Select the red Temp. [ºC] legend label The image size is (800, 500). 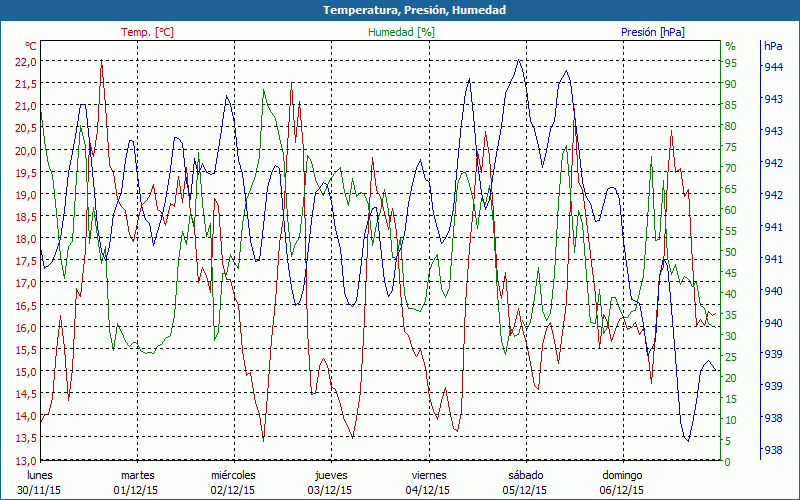pyautogui.click(x=147, y=32)
